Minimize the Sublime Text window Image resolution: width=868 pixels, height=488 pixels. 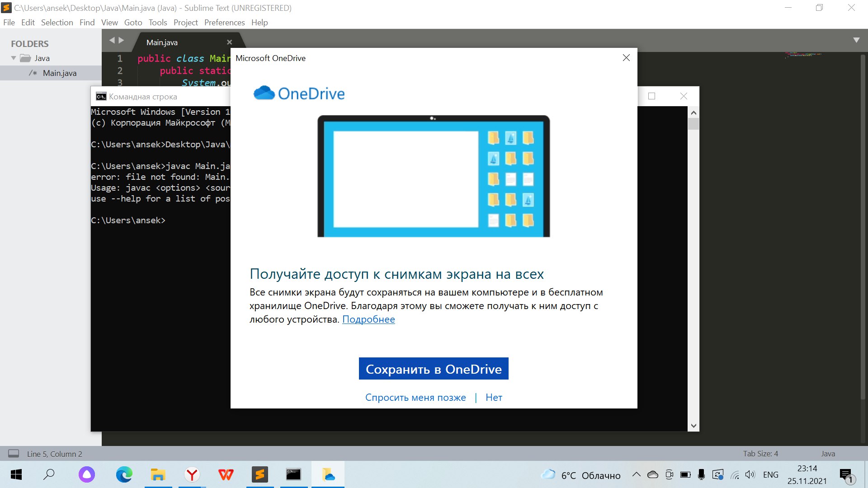(788, 8)
